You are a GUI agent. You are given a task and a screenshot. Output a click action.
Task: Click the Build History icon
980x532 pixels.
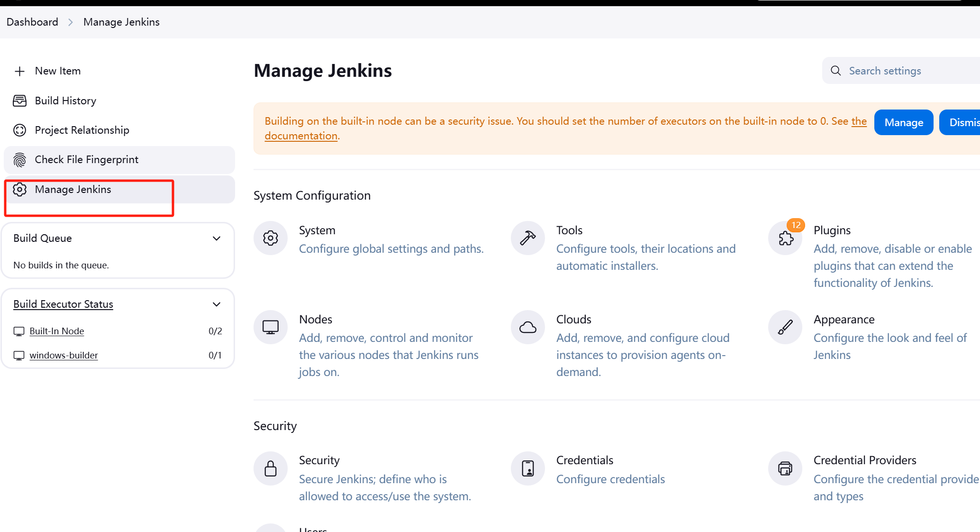click(19, 101)
